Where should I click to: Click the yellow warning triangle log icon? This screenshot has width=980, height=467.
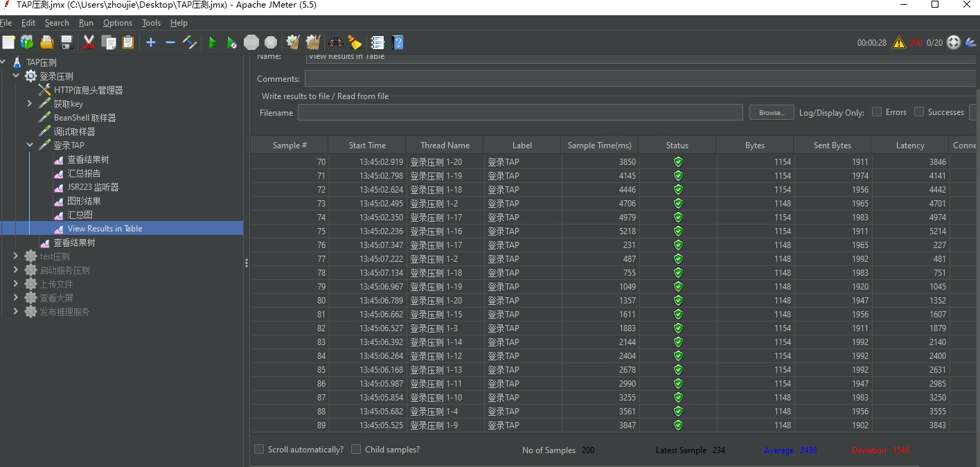point(899,43)
